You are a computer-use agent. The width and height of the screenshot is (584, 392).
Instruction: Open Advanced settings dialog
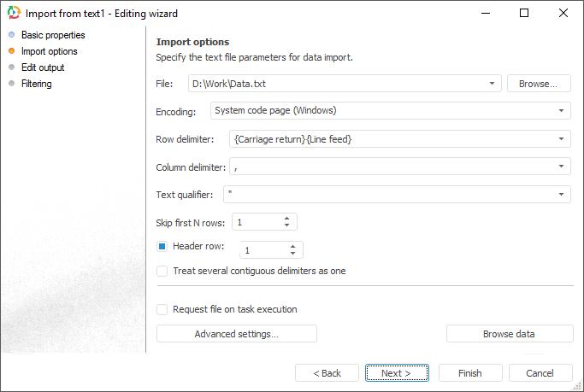pyautogui.click(x=236, y=334)
